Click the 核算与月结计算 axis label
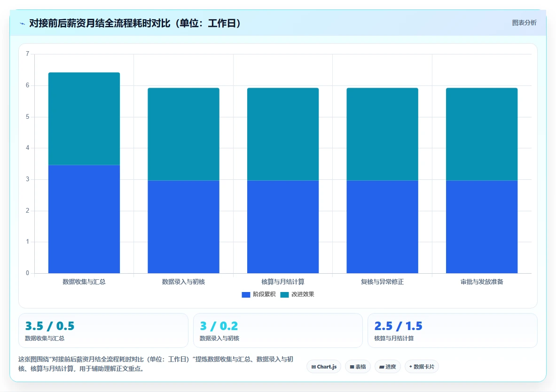Image resolution: width=556 pixels, height=392 pixels. [x=283, y=282]
